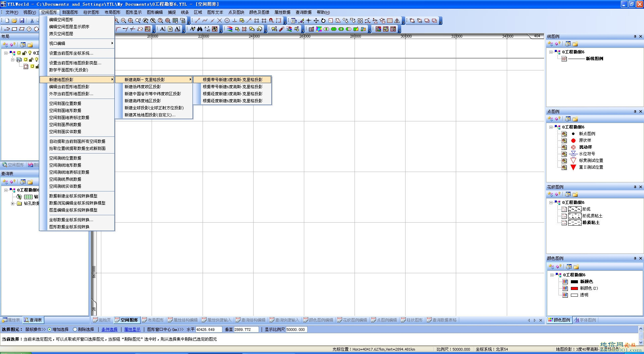
Task: Click the zoom out magnifier icon
Action: pos(123,20)
